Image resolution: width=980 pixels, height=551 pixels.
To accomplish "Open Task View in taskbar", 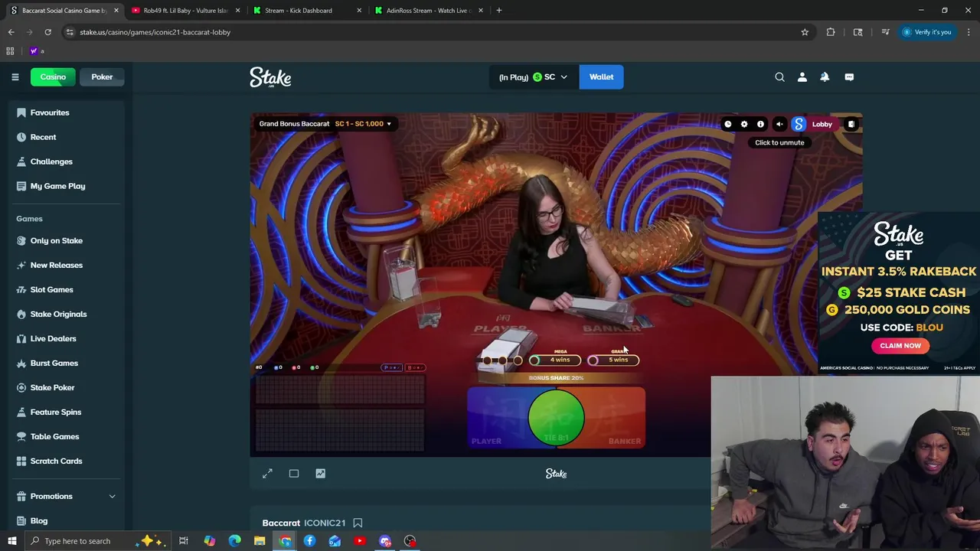I will pyautogui.click(x=184, y=541).
